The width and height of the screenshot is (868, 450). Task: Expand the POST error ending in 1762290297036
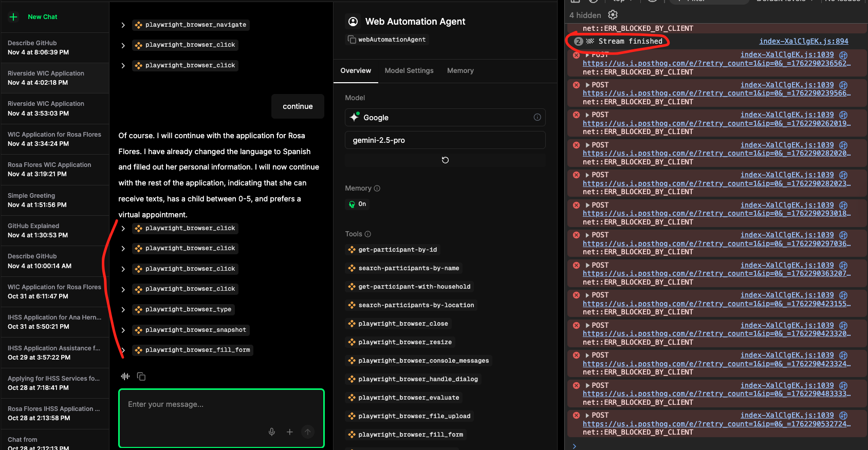(x=587, y=235)
